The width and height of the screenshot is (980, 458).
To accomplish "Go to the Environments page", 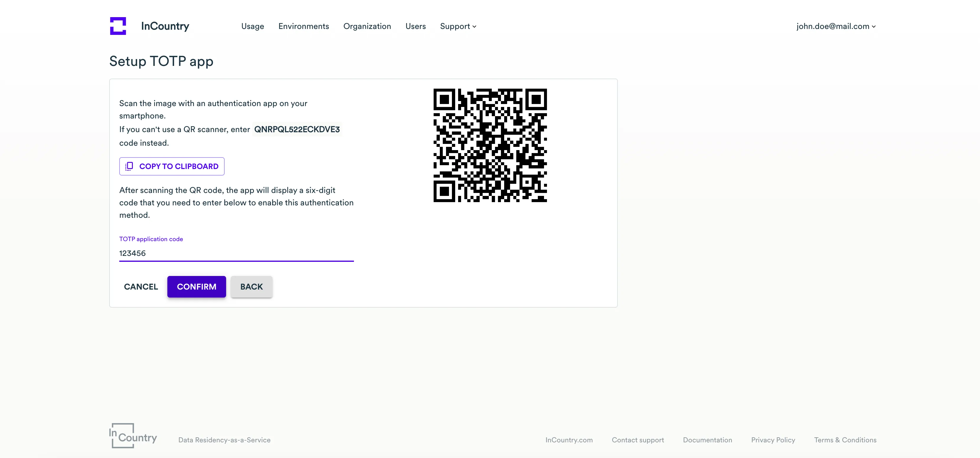I will 303,26.
